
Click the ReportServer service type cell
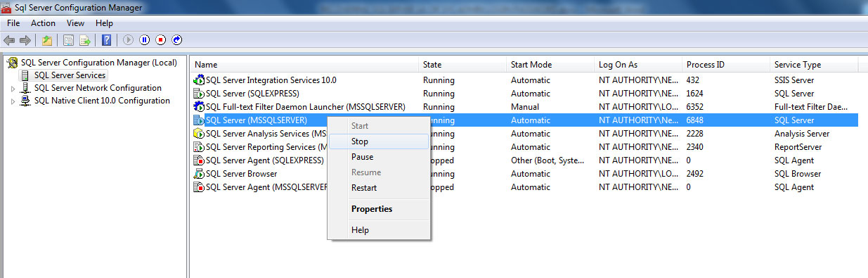pos(798,147)
